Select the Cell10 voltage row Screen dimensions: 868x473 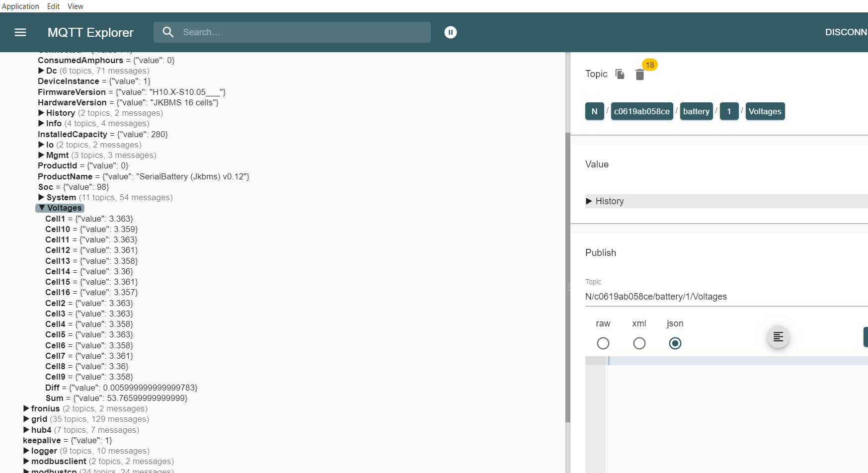point(91,229)
